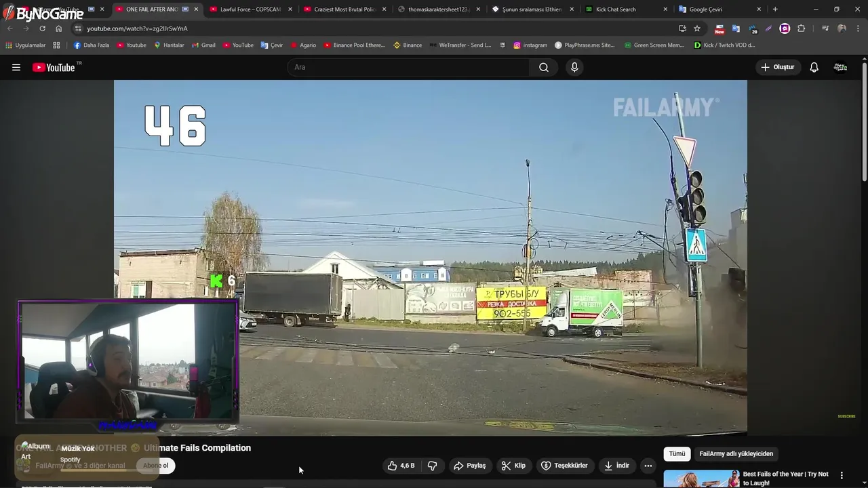Open a new browser tab
Image resolution: width=868 pixels, height=488 pixels.
(x=775, y=9)
